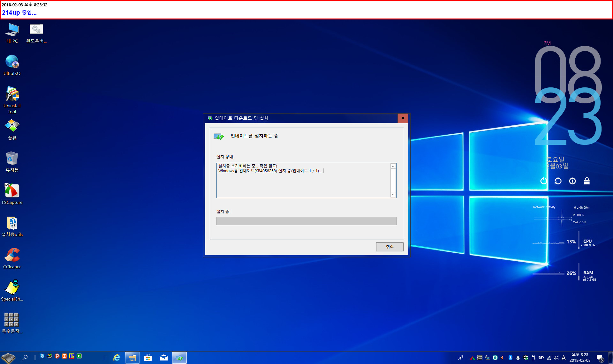
Task: Launch TeamViewer from quick launch
Action: [42, 356]
